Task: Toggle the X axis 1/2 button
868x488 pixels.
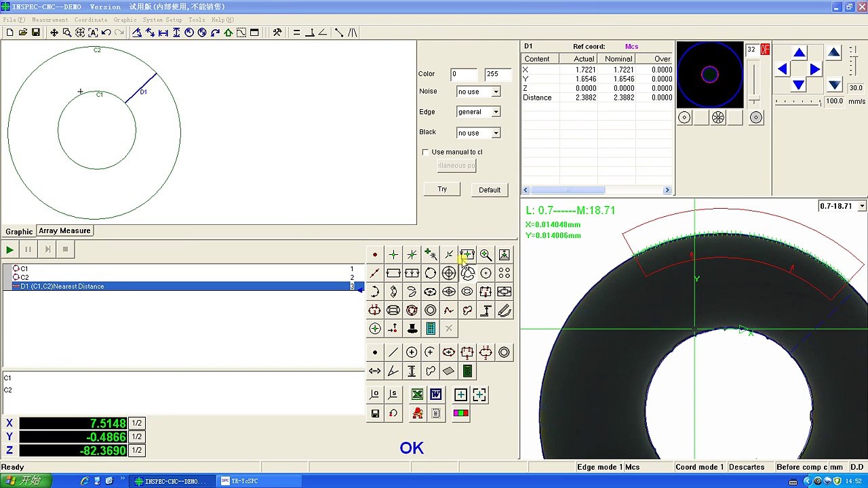Action: pos(136,423)
